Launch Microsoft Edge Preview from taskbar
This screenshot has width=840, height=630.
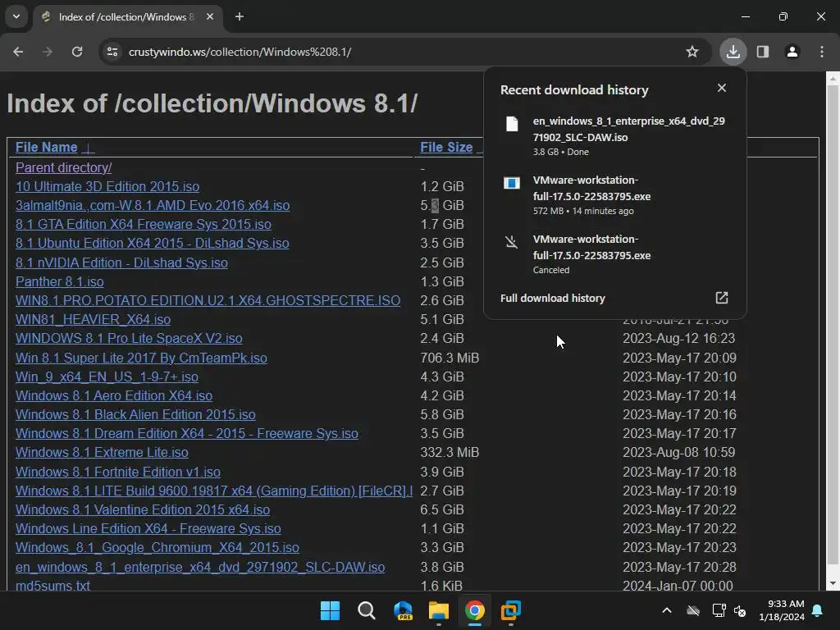403,610
